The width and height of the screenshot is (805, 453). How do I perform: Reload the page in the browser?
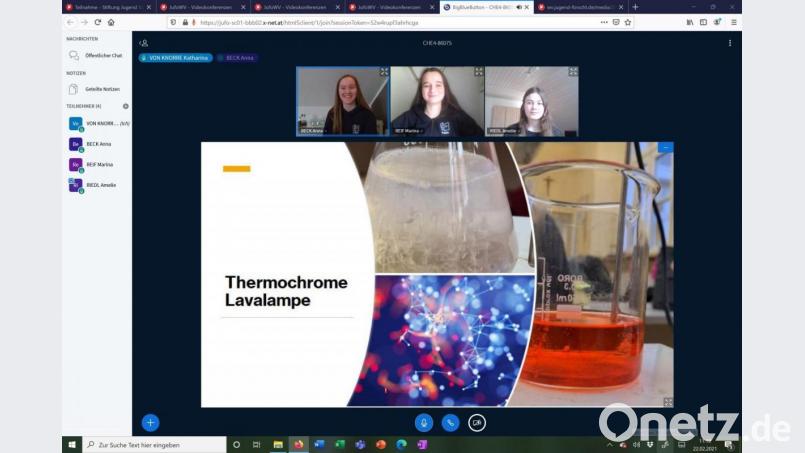[x=97, y=22]
